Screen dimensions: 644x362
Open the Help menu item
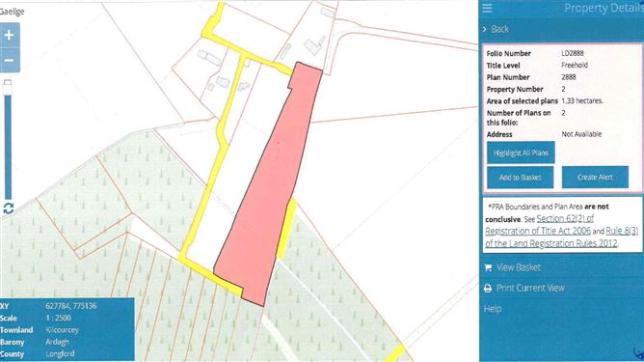(x=493, y=309)
